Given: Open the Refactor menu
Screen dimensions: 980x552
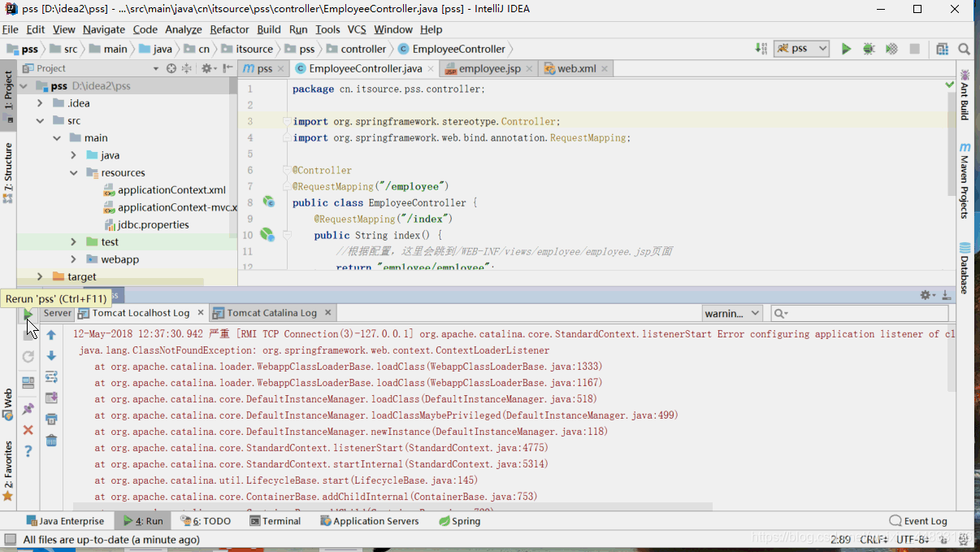Looking at the screenshot, I should click(229, 29).
